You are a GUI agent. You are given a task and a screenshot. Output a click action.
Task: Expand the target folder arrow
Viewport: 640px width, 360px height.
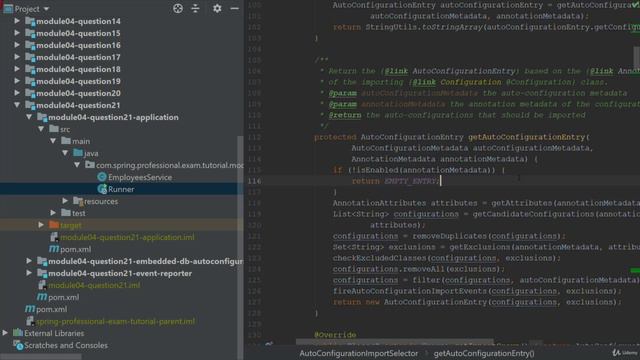coord(41,225)
